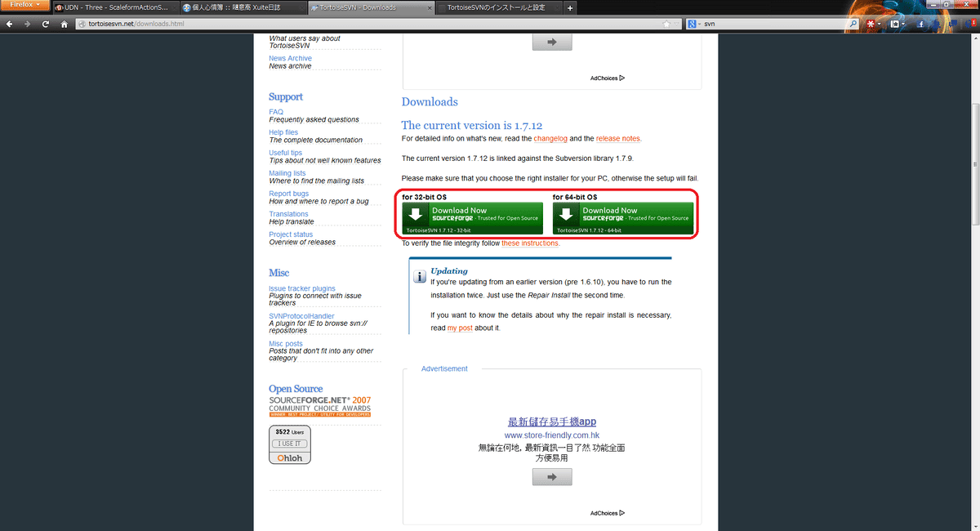Click the Forward navigation arrow
Viewport: 980px width, 531px height.
(x=28, y=25)
